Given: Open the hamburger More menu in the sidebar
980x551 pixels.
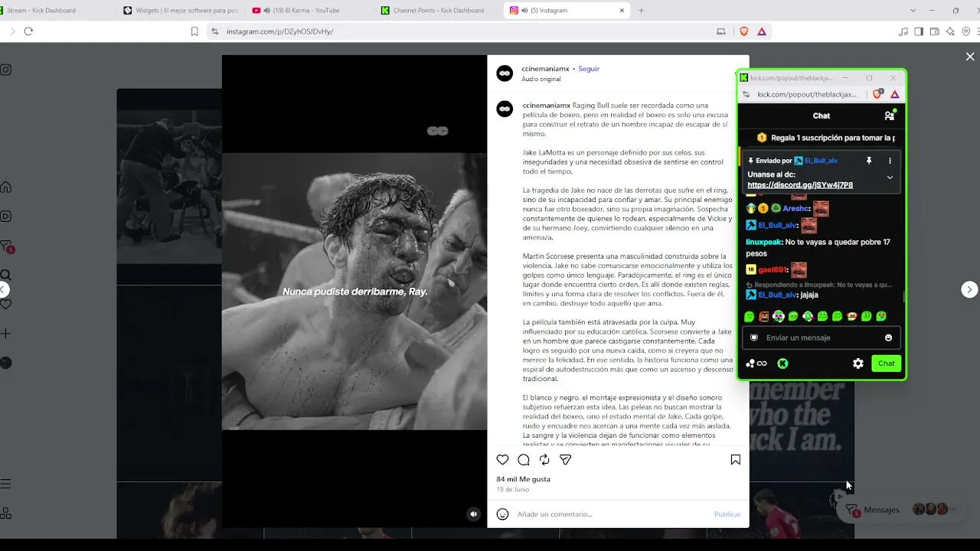Looking at the screenshot, I should coord(5,484).
